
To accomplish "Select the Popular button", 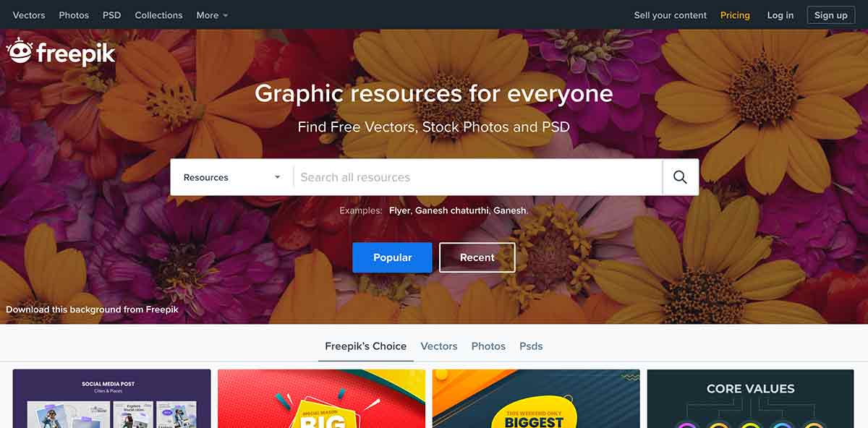I will click(392, 257).
